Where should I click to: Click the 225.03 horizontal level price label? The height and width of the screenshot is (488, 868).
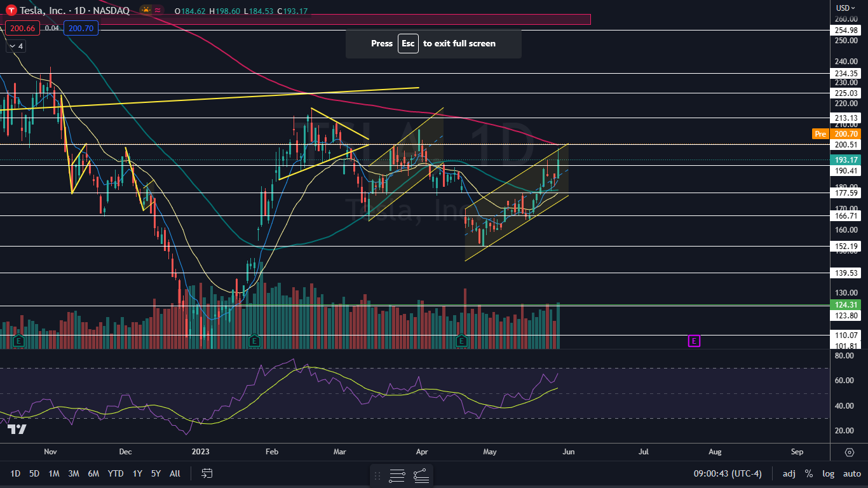coord(846,93)
